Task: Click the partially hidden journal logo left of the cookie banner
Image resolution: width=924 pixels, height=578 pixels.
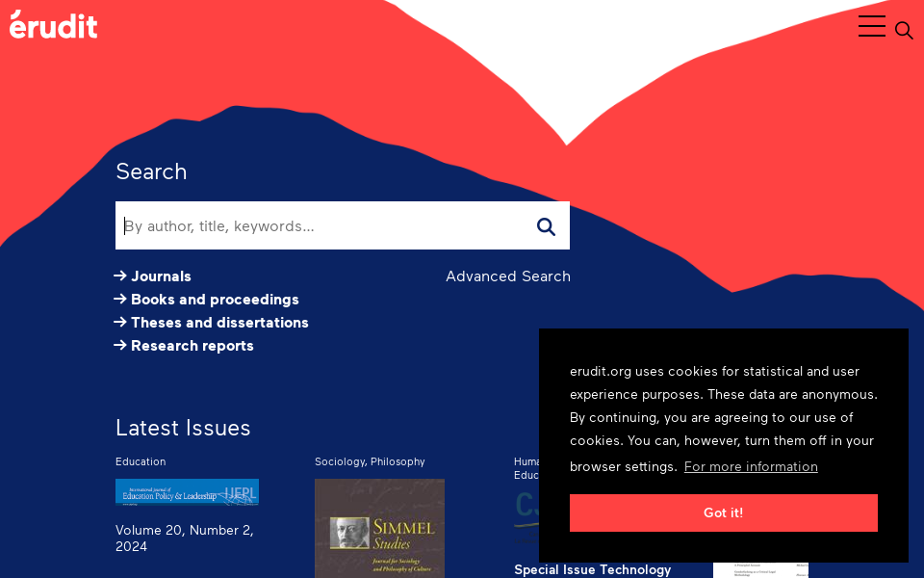Action: tap(526, 509)
